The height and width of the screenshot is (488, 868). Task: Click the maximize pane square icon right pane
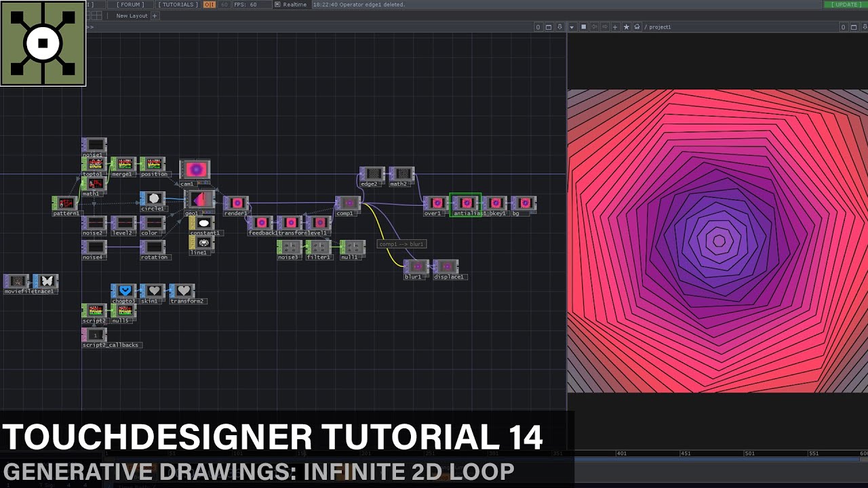click(854, 27)
